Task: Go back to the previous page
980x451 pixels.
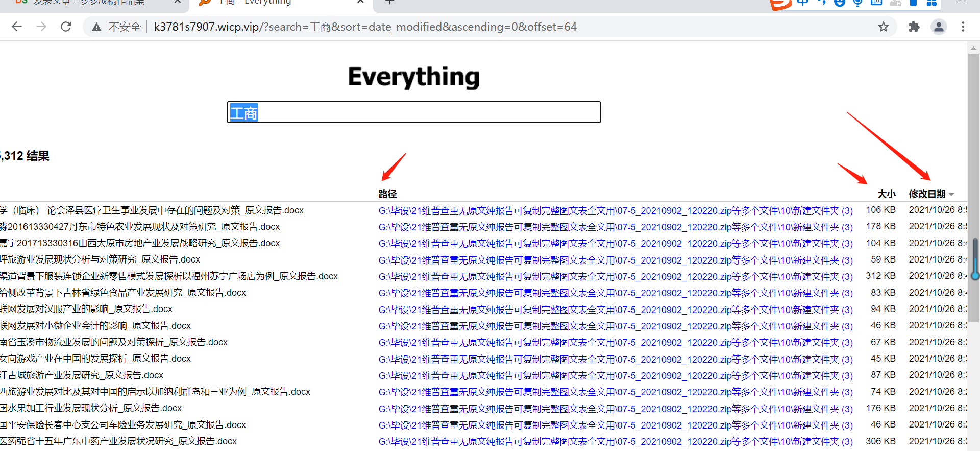Action: (17, 27)
